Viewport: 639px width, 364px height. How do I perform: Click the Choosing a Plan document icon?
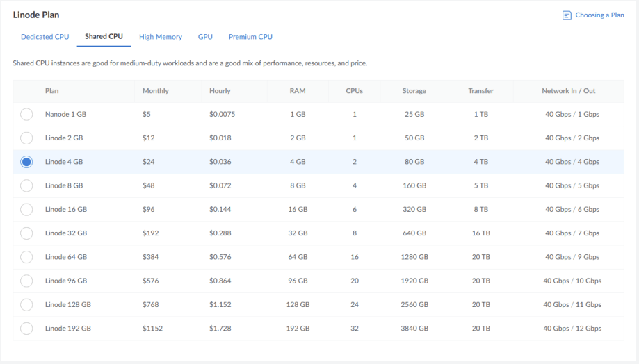(x=567, y=15)
